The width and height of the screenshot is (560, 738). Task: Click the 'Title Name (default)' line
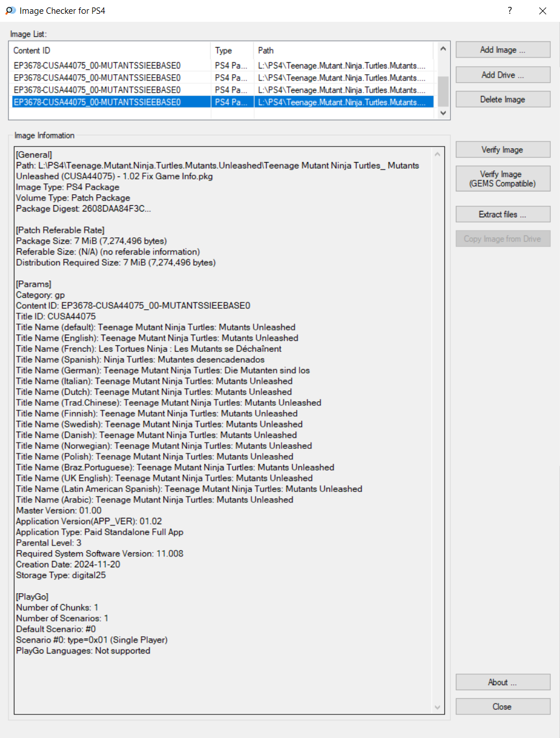(x=156, y=327)
